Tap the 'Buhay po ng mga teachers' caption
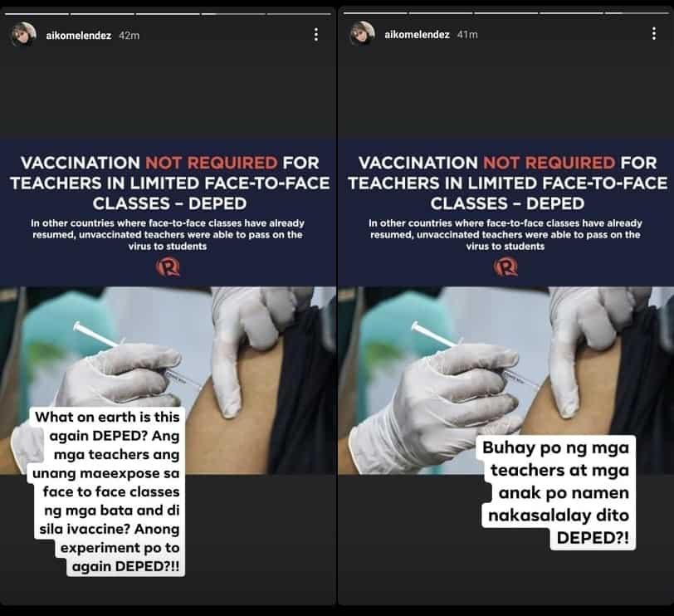 pyautogui.click(x=558, y=492)
